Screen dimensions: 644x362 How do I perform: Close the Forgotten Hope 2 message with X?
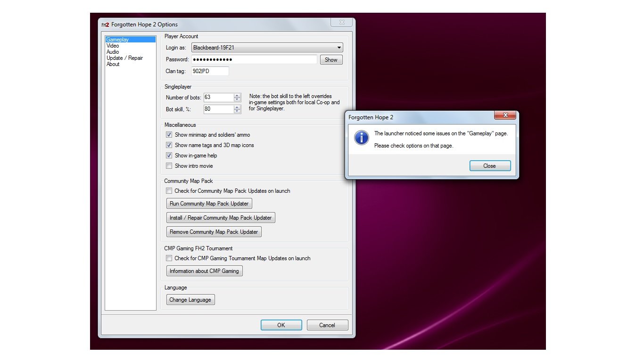coord(505,115)
